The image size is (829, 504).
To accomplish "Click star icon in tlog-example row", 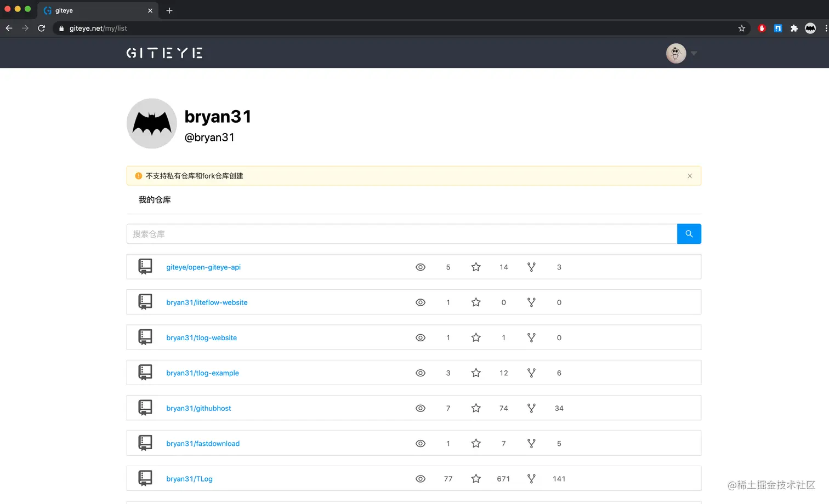I will pos(476,373).
